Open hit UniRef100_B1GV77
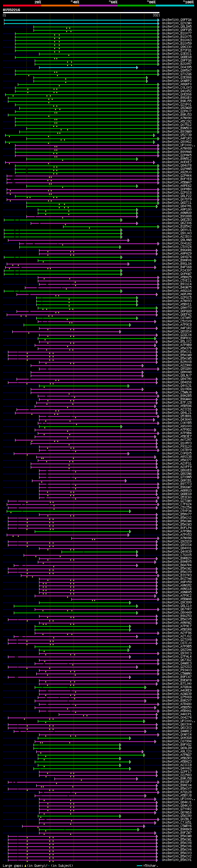 click(x=177, y=33)
